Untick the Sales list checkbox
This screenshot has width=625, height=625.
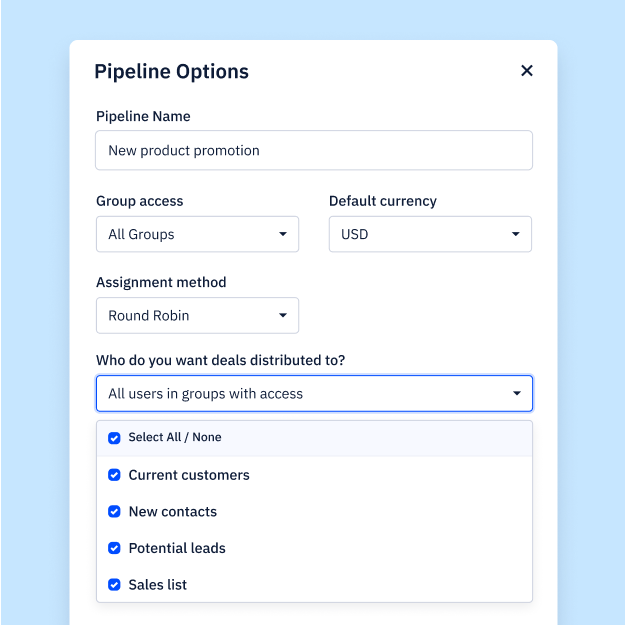point(114,585)
